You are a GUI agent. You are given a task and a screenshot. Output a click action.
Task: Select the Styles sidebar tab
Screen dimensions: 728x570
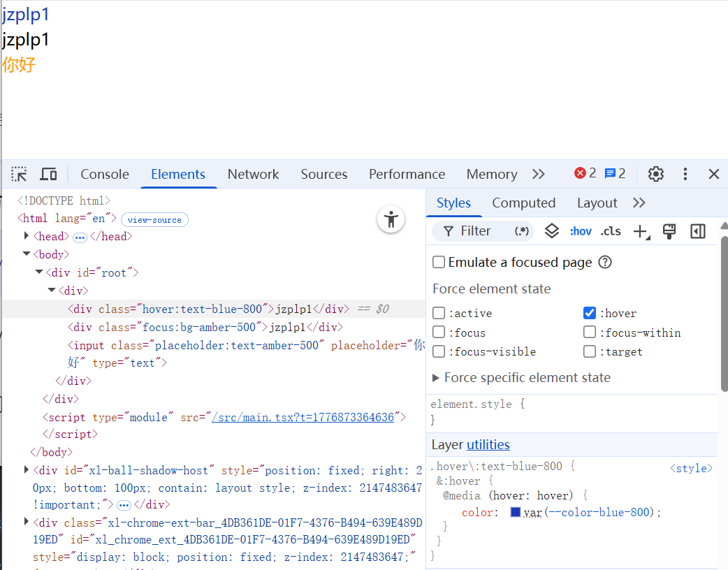click(x=453, y=203)
